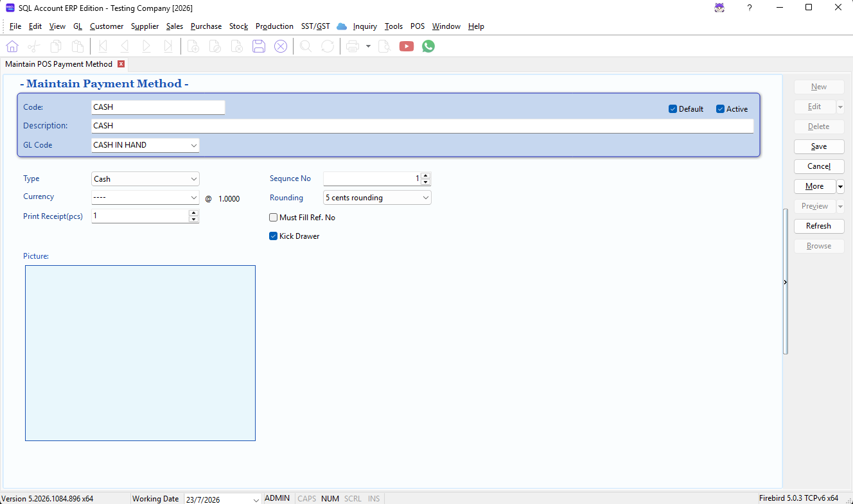
Task: Toggle the Default checkbox
Action: pos(673,109)
